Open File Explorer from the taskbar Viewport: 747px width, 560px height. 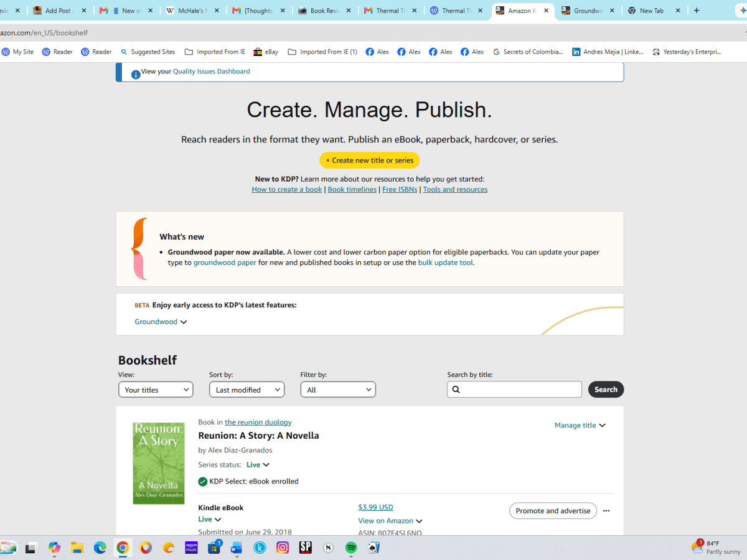tap(77, 548)
